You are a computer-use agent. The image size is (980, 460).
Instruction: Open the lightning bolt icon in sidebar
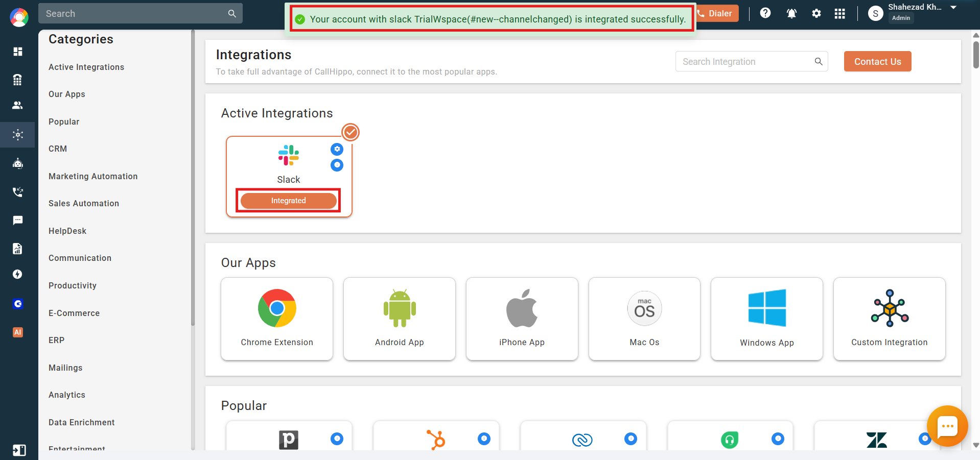click(18, 274)
